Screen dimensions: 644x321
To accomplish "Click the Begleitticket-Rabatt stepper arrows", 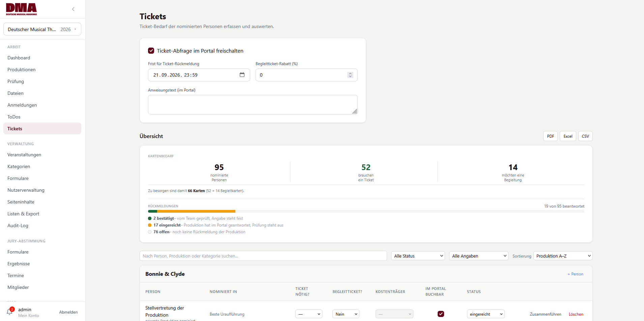I will 350,75.
